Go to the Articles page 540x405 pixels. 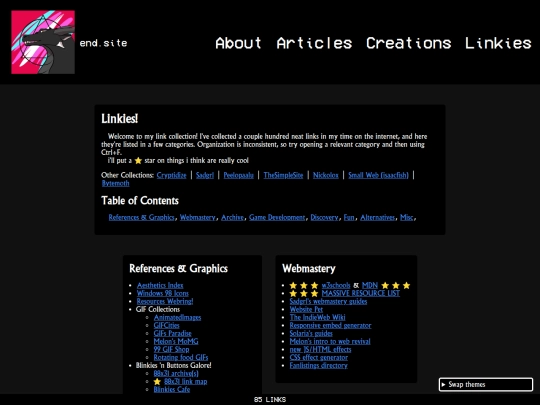click(x=314, y=43)
